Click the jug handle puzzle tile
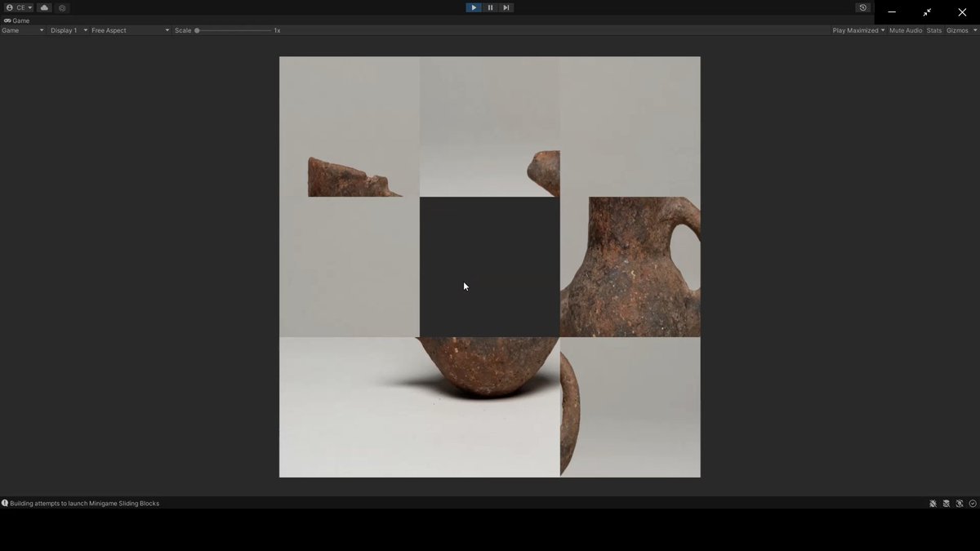The height and width of the screenshot is (551, 980). point(630,267)
